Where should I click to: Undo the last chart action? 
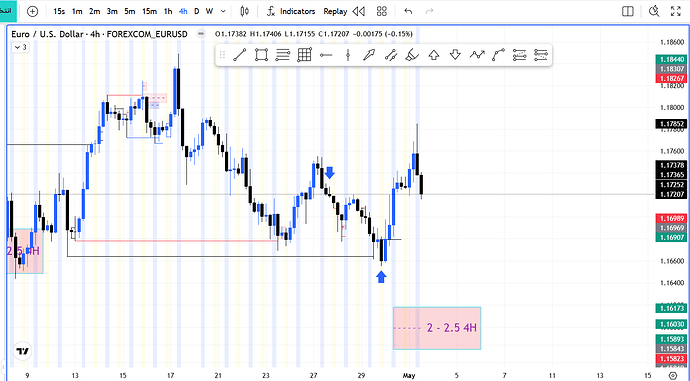click(x=408, y=11)
